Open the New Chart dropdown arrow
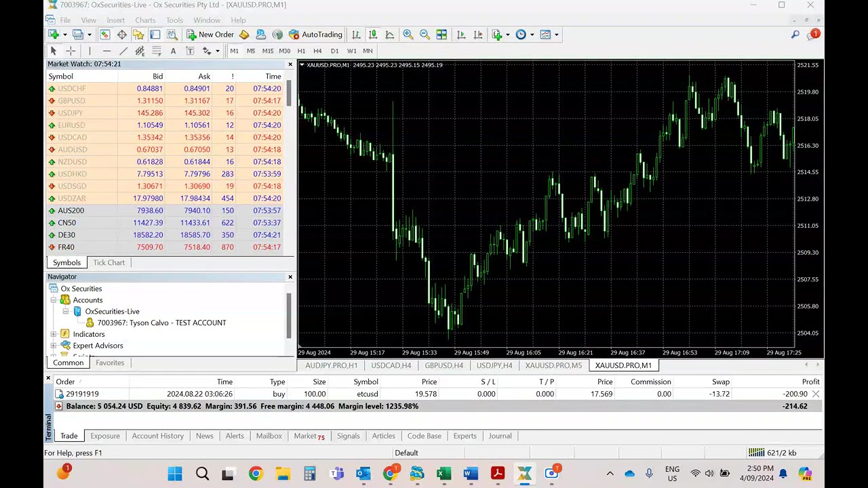The image size is (868, 488). pos(64,35)
